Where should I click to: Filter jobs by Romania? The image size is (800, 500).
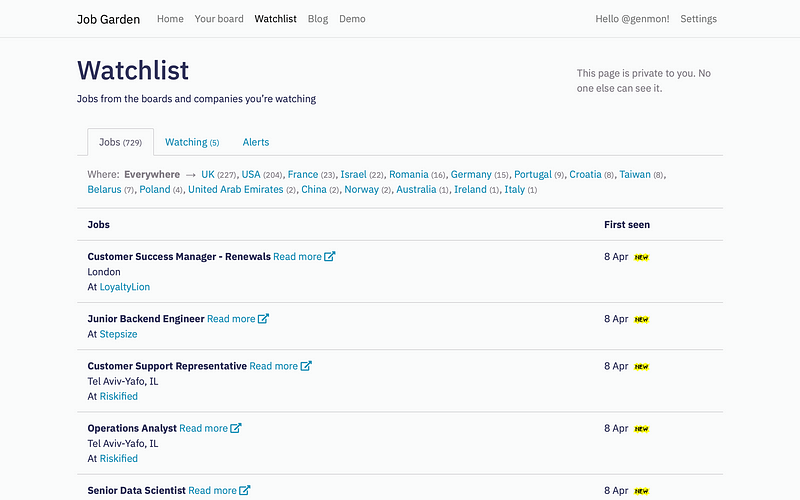click(409, 174)
